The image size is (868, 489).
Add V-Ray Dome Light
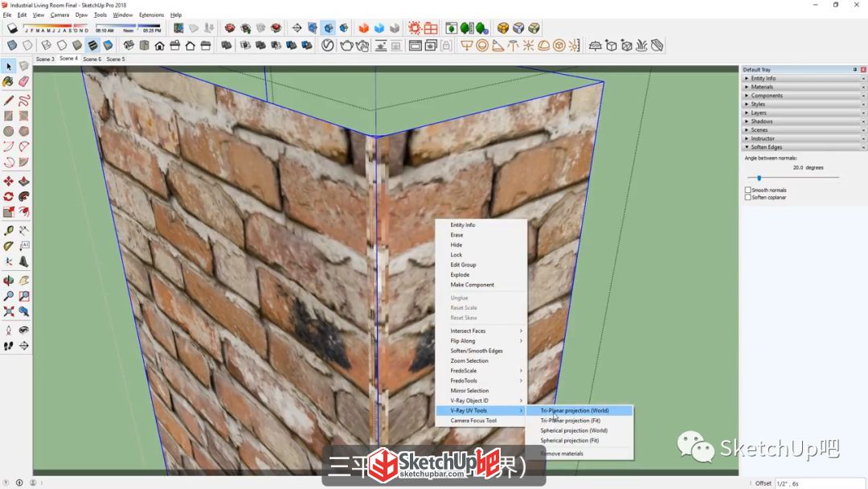coord(543,45)
